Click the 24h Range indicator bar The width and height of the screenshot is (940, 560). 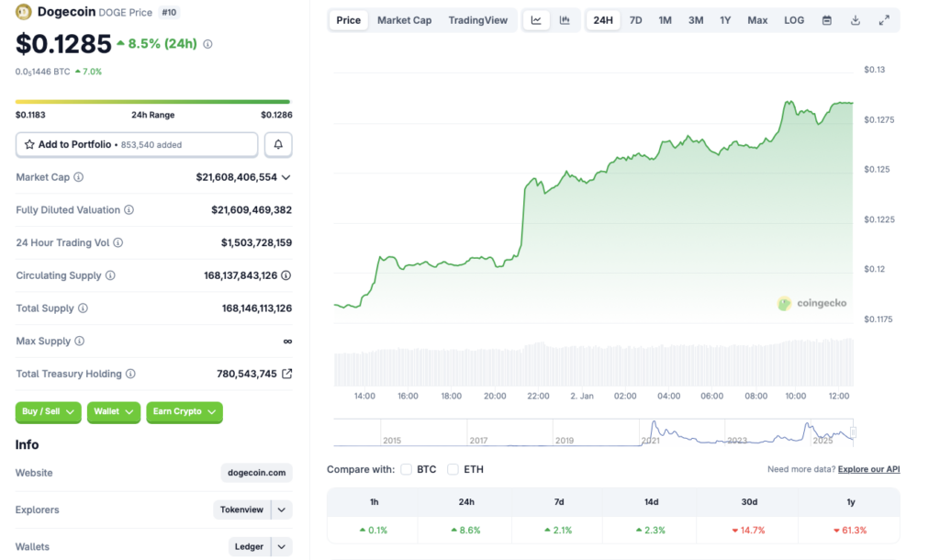[152, 102]
